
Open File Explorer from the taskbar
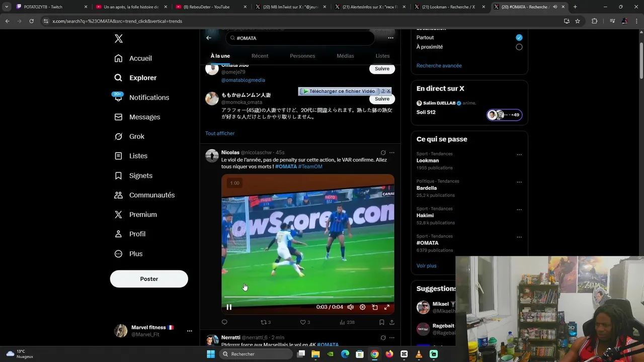tap(315, 354)
